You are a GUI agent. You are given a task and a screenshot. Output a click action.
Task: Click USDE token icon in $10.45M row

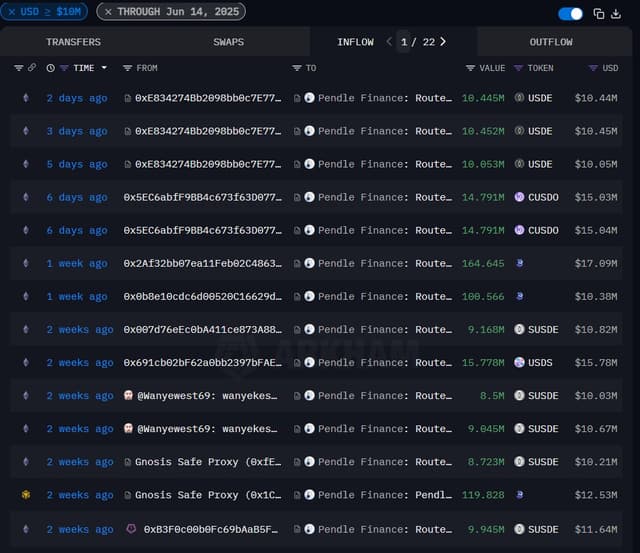tap(519, 131)
